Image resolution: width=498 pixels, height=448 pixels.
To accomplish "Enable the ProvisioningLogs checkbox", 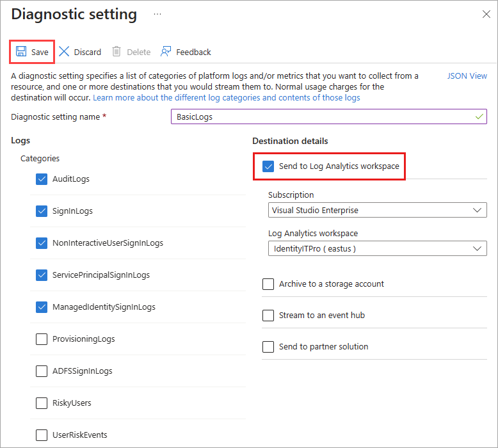I will tap(42, 339).
